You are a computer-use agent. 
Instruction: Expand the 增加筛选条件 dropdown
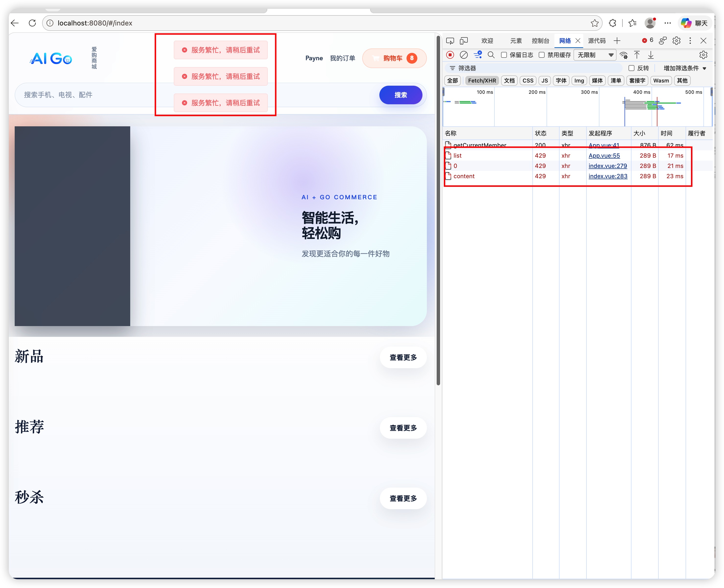685,68
